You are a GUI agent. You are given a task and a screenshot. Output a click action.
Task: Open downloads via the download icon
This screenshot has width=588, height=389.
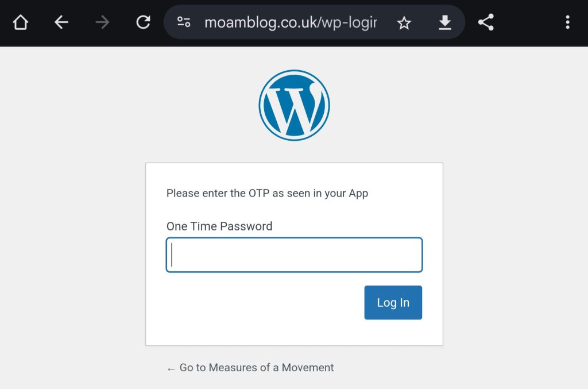(x=444, y=22)
